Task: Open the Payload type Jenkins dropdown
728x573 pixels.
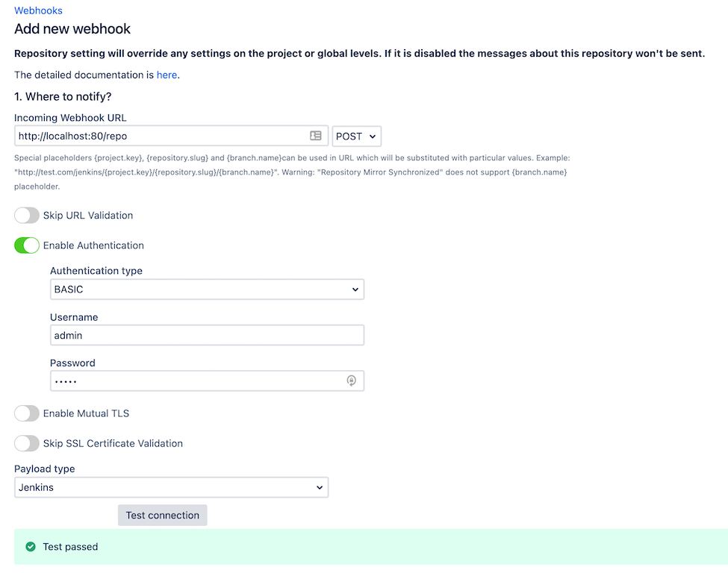Action: pos(171,488)
